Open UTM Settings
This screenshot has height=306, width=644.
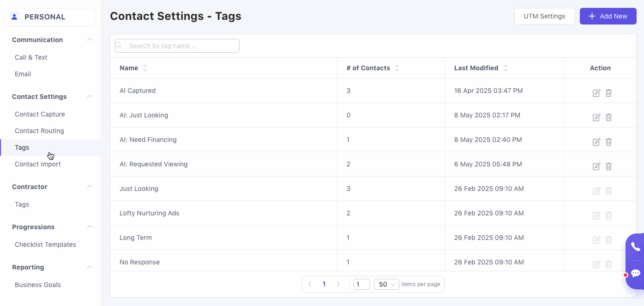coord(544,16)
